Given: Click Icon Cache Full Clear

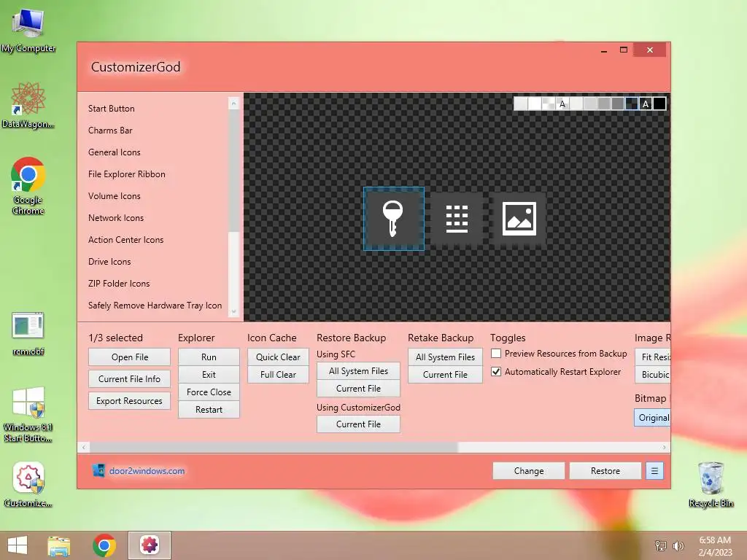Looking at the screenshot, I should click(x=278, y=375).
